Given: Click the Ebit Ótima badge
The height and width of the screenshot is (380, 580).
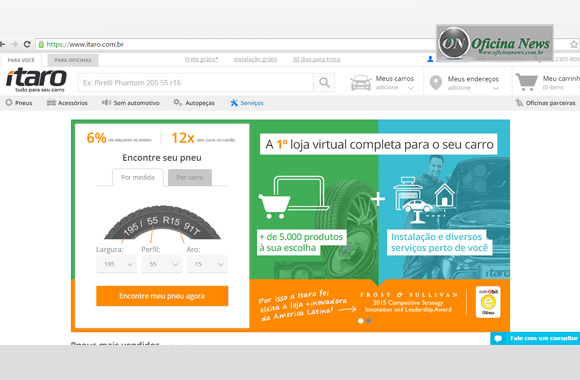Looking at the screenshot, I should coord(488,302).
